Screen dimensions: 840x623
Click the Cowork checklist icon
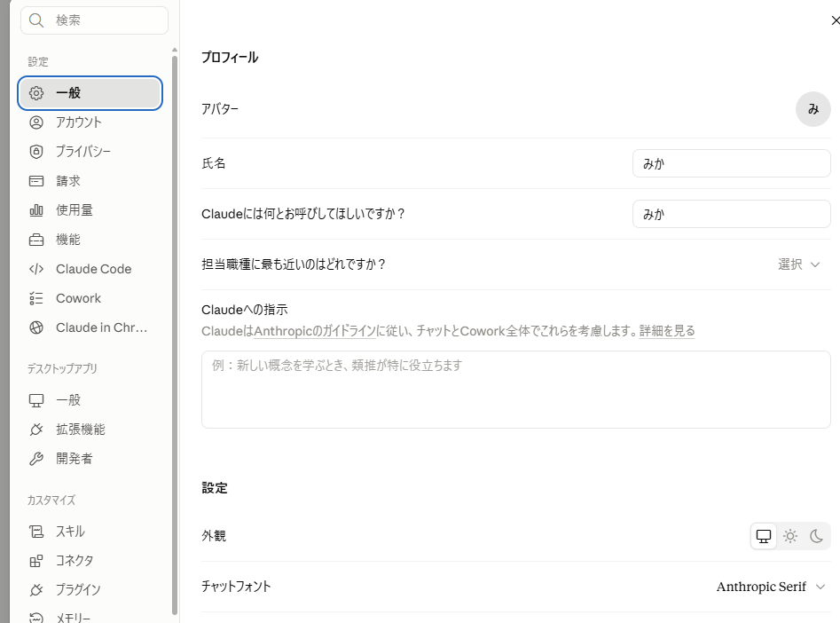tap(36, 298)
